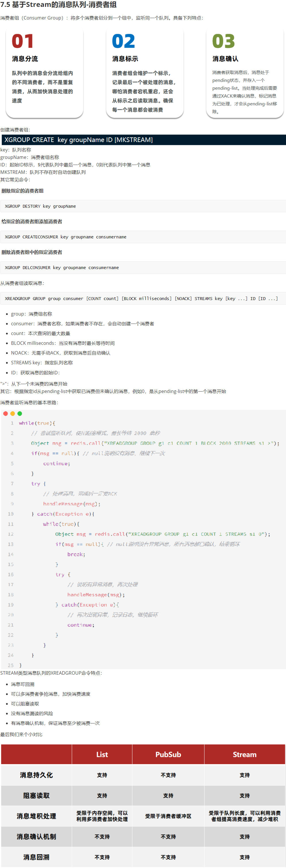Click the 消息回溯 row label in table
The height and width of the screenshot is (868, 286).
pos(36,857)
